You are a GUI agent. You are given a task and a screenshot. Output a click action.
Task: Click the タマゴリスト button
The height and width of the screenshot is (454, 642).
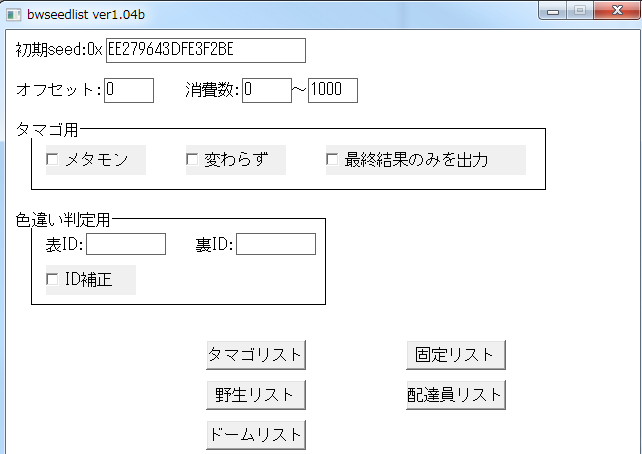256,355
